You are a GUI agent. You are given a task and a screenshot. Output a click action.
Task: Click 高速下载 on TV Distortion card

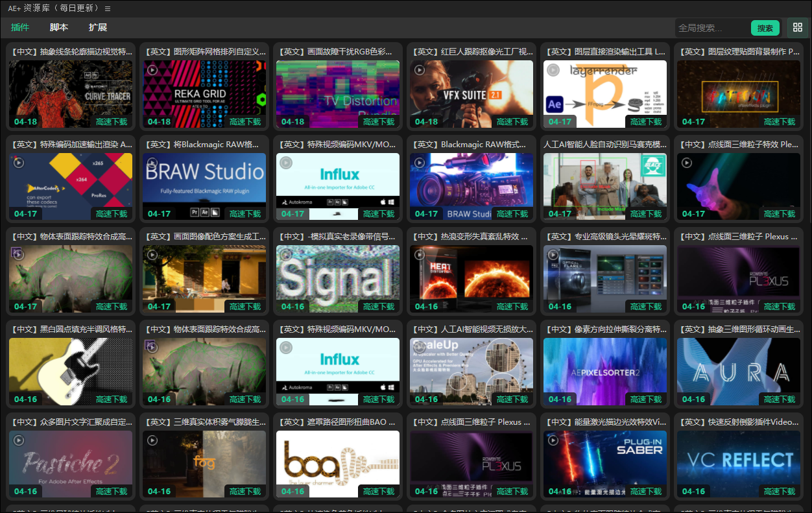tap(379, 122)
